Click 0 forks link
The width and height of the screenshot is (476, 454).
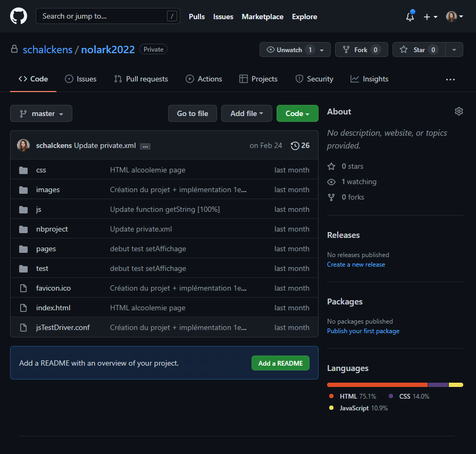point(346,197)
